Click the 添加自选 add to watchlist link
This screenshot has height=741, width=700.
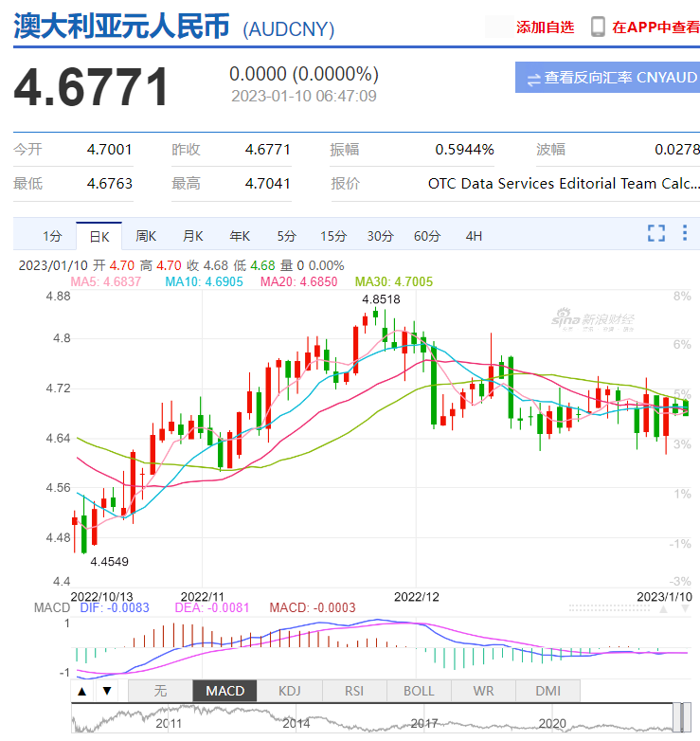click(545, 27)
